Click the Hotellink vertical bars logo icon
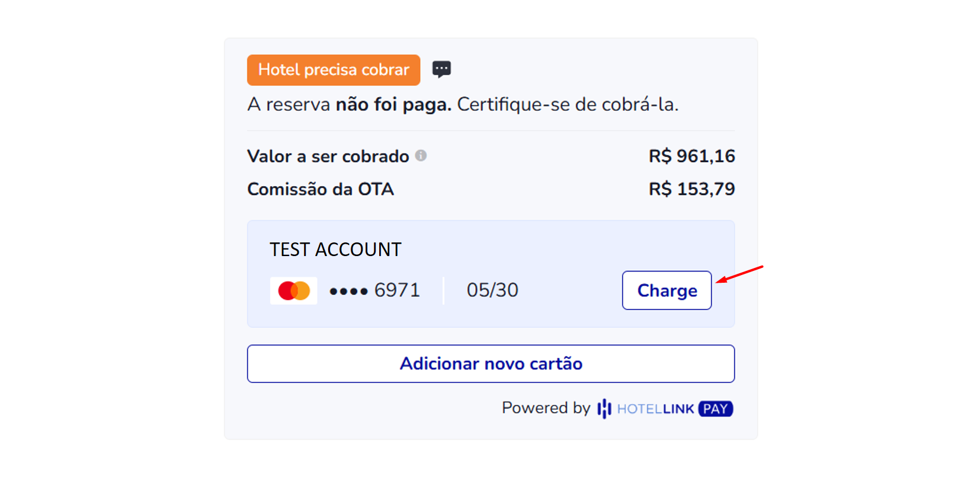Image resolution: width=980 pixels, height=492 pixels. (x=604, y=408)
